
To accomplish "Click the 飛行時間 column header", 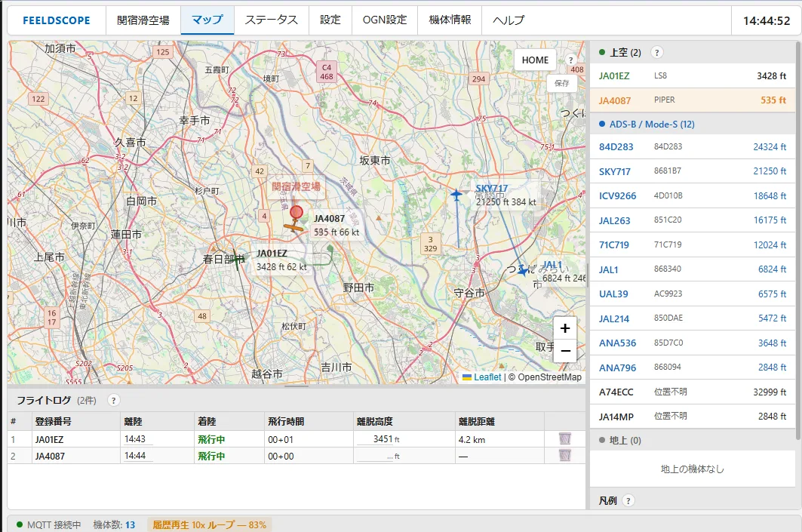I will click(x=309, y=422).
